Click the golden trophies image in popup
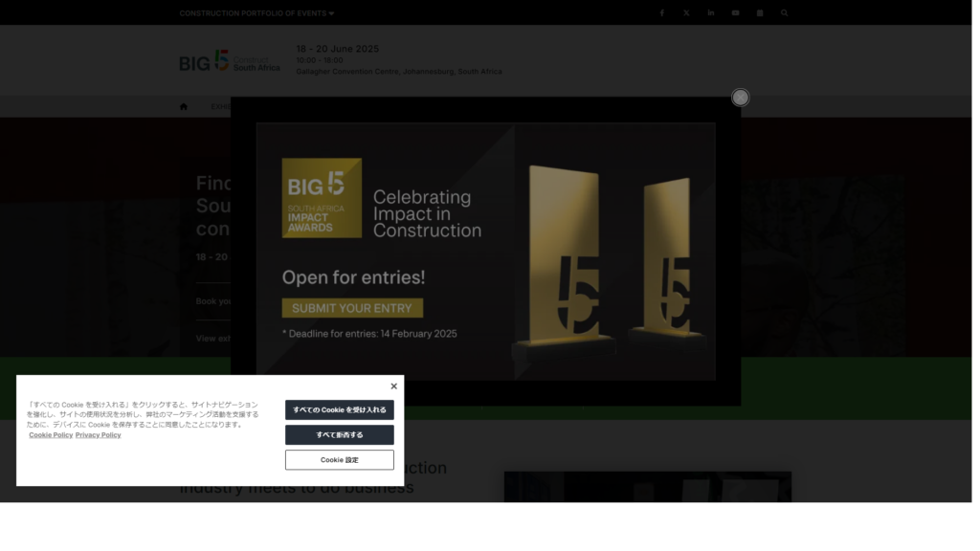The image size is (980, 551). click(610, 262)
